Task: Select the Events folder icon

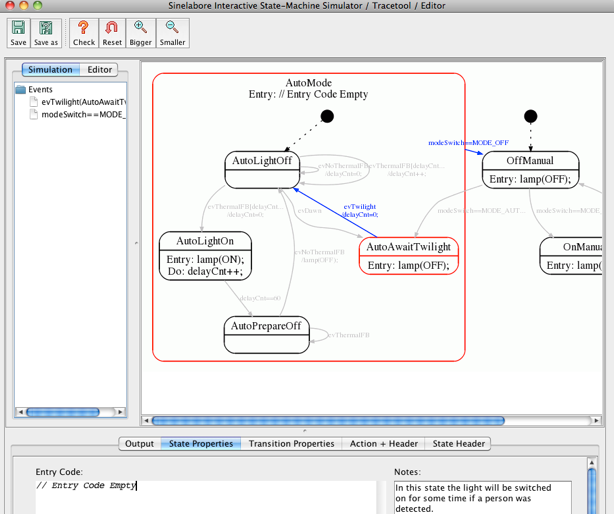Action: coord(21,89)
